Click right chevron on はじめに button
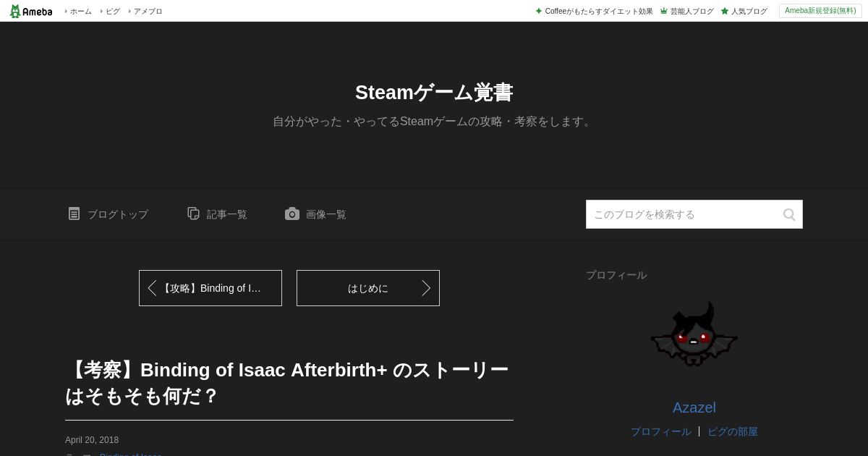Image resolution: width=868 pixels, height=456 pixels. coord(426,288)
